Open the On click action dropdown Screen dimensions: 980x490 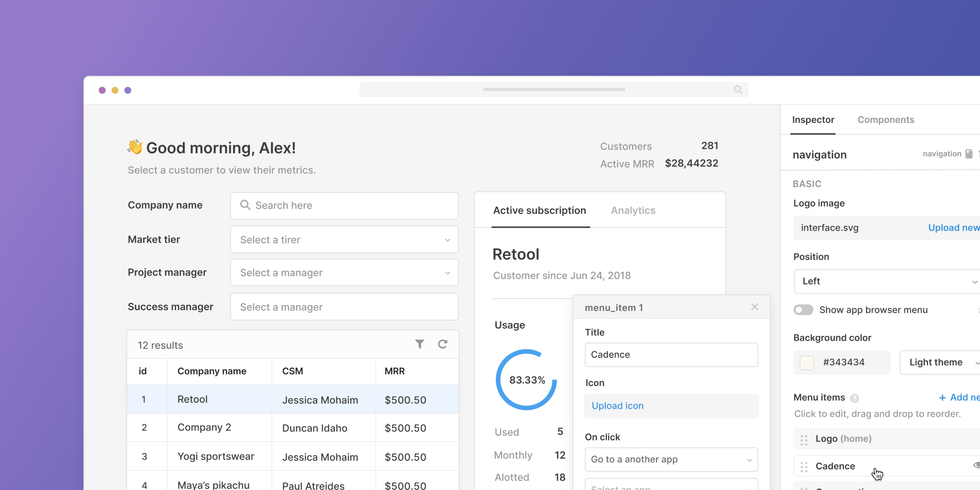[x=671, y=459]
